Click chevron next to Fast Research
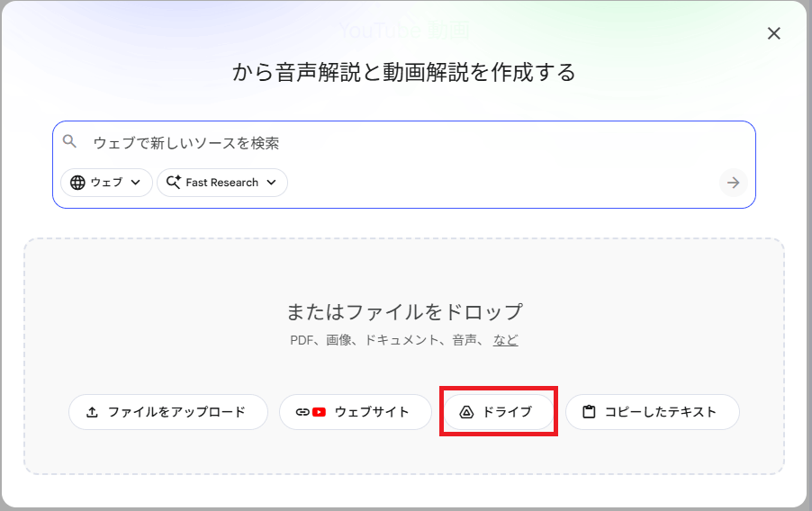This screenshot has width=812, height=511. [271, 183]
